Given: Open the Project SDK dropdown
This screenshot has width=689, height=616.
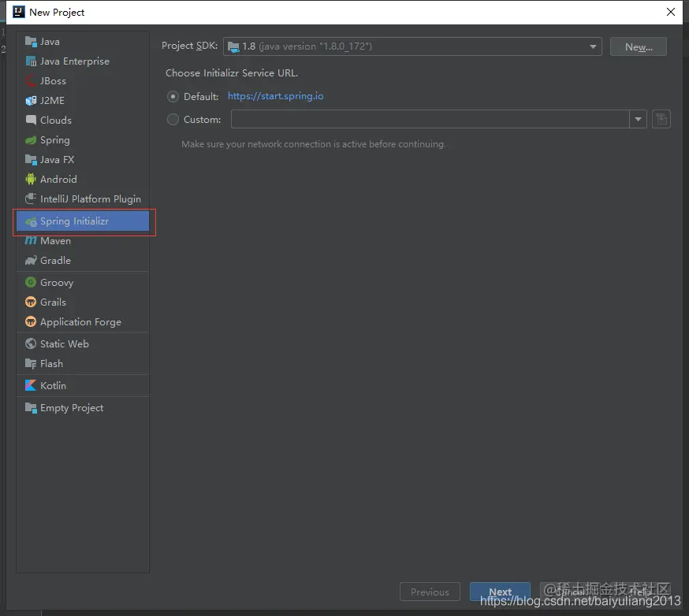Looking at the screenshot, I should pos(412,46).
